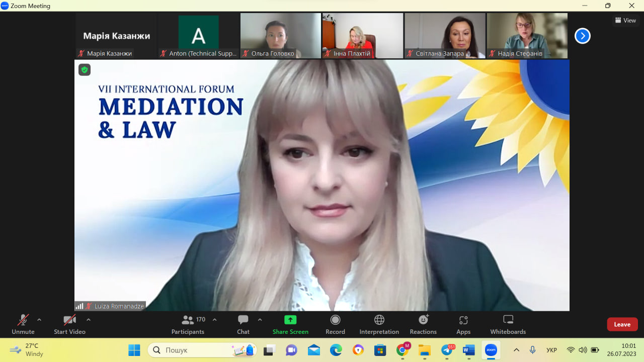Click the Zoom icon on the taskbar
The image size is (644, 362).
pos(491,350)
